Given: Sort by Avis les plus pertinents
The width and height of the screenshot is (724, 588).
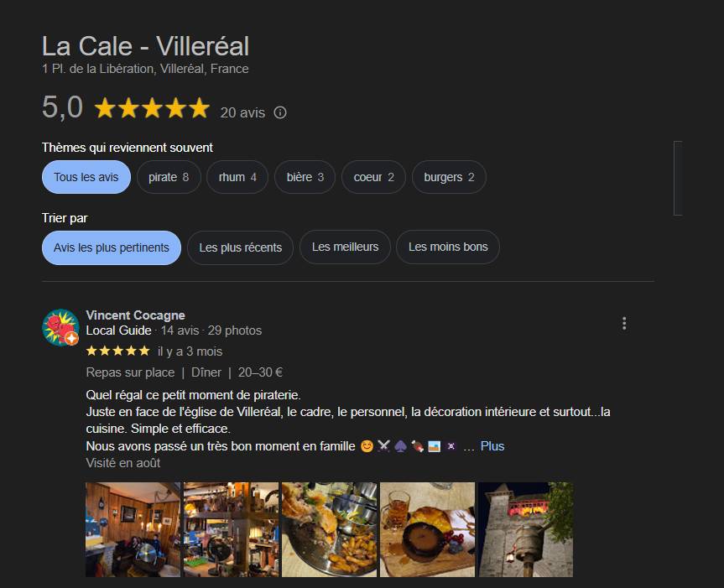Looking at the screenshot, I should (112, 247).
